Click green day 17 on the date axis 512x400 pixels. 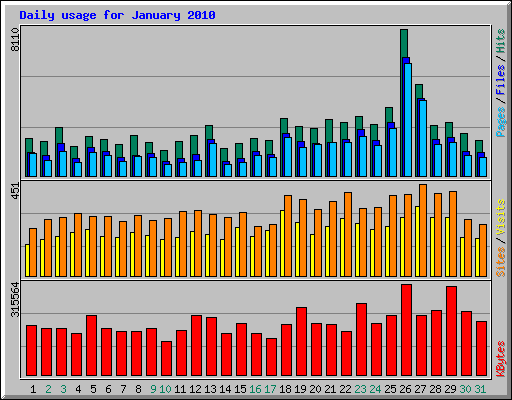pyautogui.click(x=270, y=389)
